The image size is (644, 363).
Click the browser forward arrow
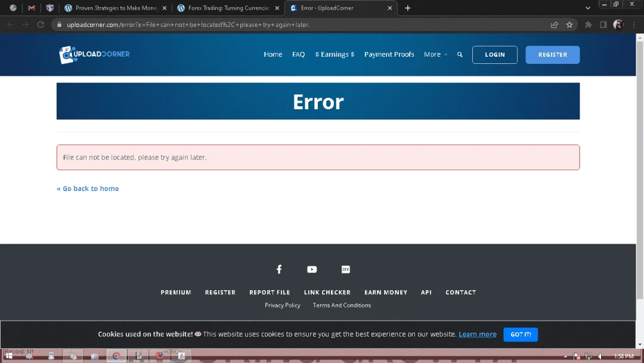[25, 24]
